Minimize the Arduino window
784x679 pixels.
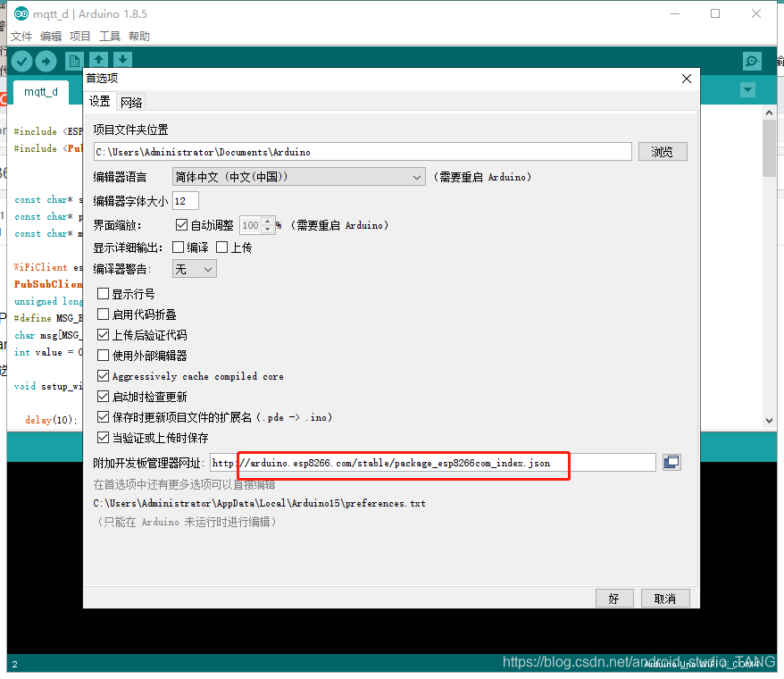[675, 13]
